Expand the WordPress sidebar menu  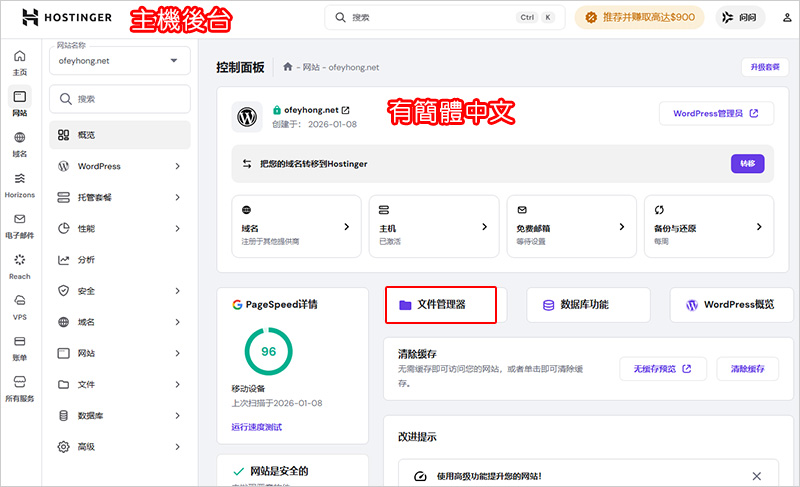119,166
